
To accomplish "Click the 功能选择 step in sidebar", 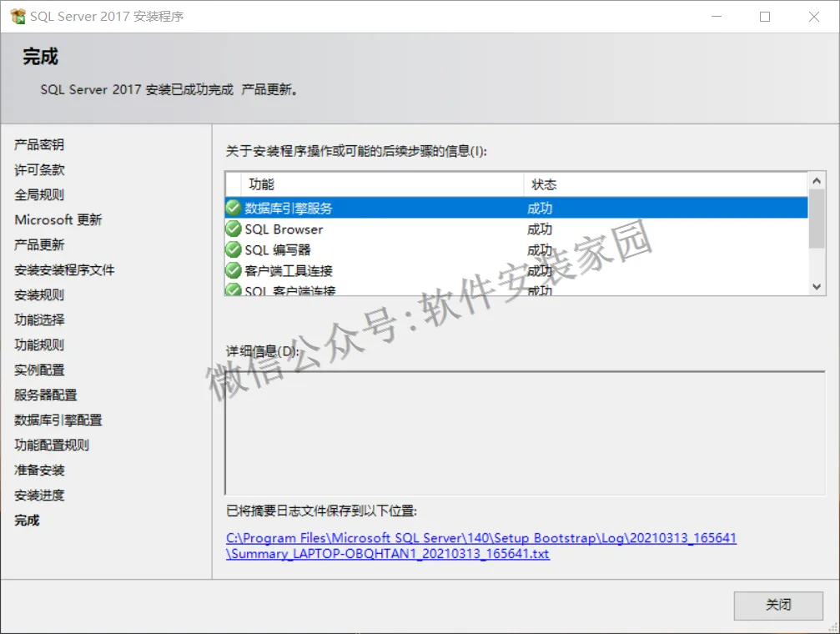I will coord(39,320).
